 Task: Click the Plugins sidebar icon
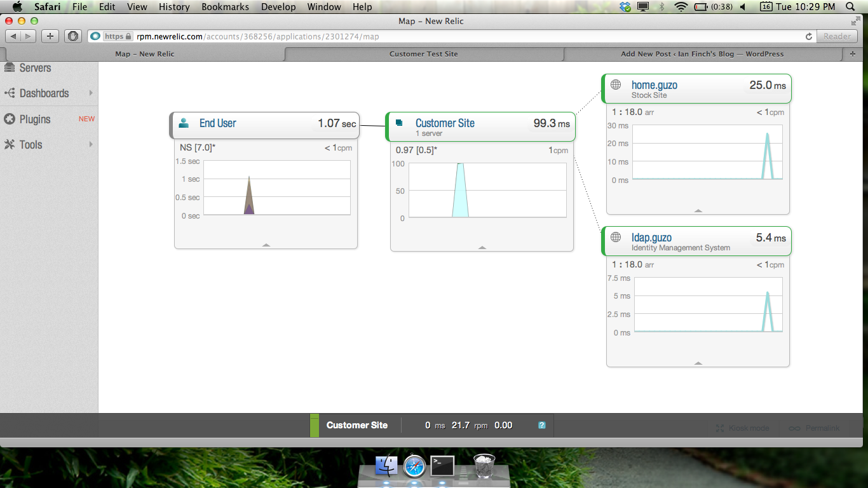click(x=10, y=119)
